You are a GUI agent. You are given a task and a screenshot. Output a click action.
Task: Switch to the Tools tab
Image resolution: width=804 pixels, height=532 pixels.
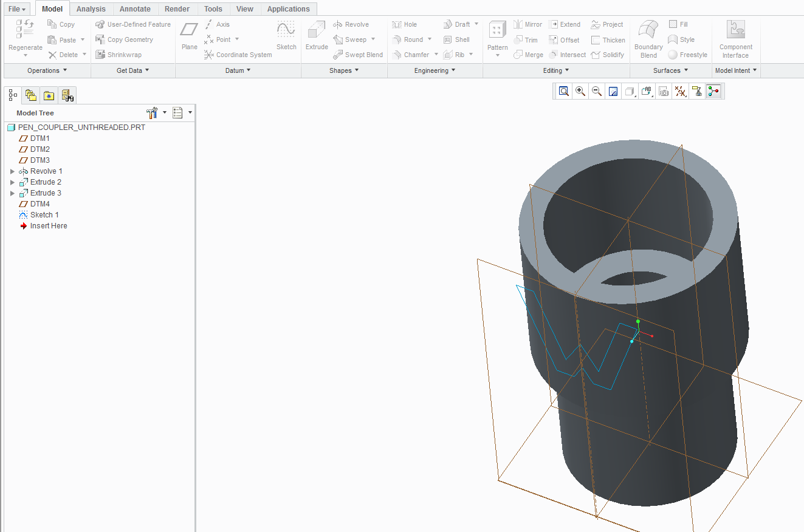click(x=213, y=9)
